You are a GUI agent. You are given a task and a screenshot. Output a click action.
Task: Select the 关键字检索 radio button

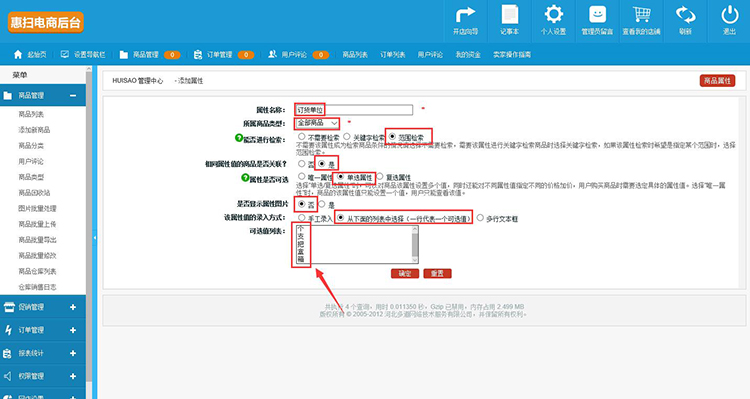(x=347, y=137)
